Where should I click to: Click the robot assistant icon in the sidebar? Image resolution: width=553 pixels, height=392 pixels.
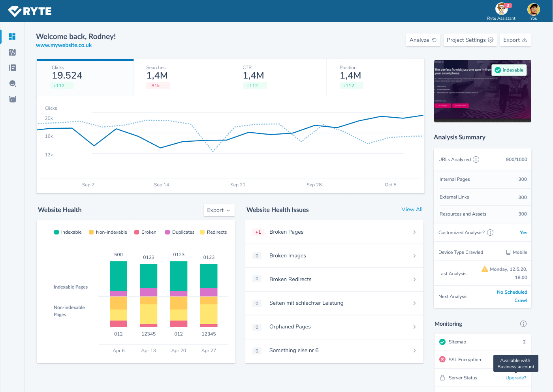point(12,99)
